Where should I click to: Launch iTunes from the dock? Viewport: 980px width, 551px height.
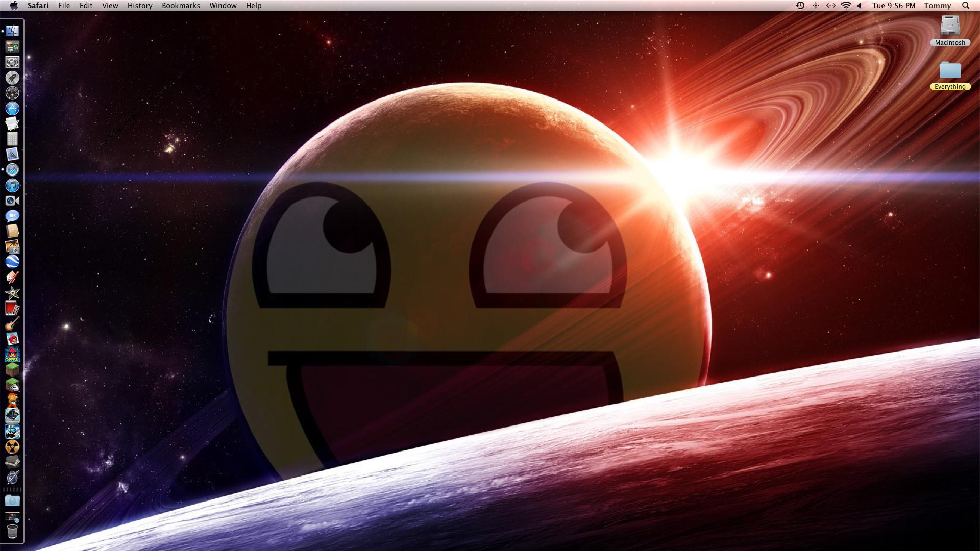coord(12,185)
